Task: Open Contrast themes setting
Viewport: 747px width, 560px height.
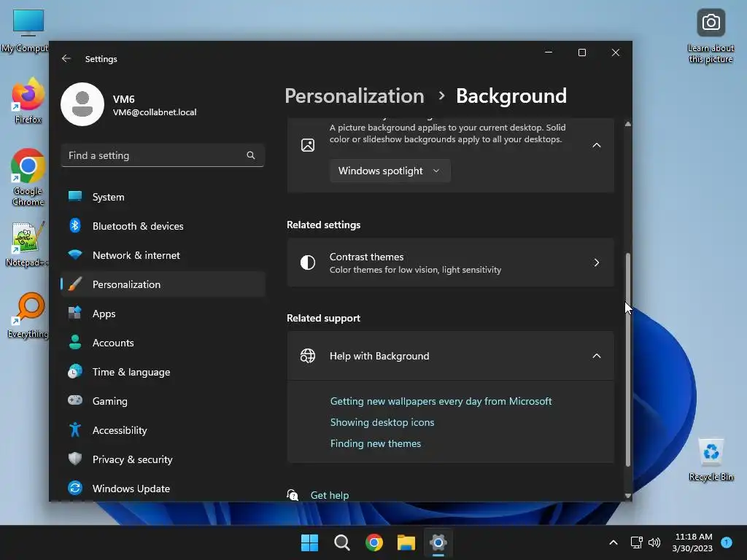Action: tap(450, 262)
